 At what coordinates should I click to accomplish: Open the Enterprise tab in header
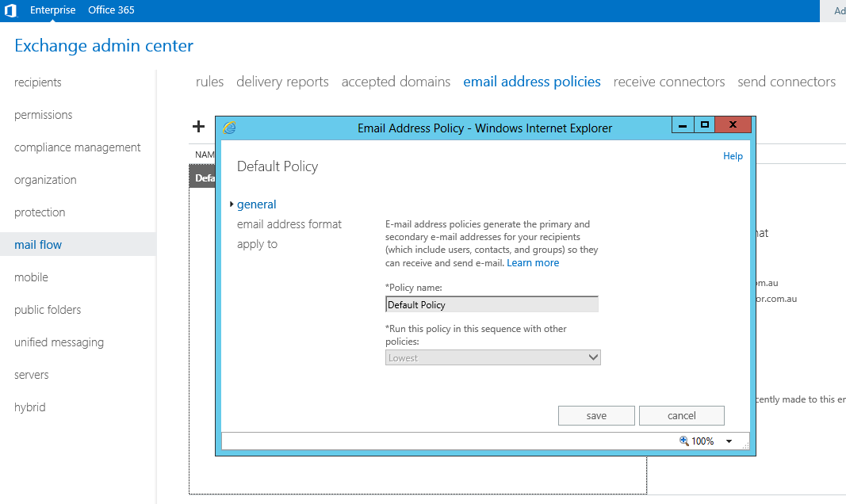click(52, 10)
